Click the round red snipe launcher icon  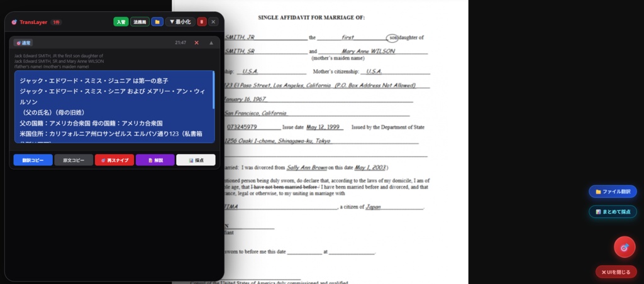click(x=625, y=248)
